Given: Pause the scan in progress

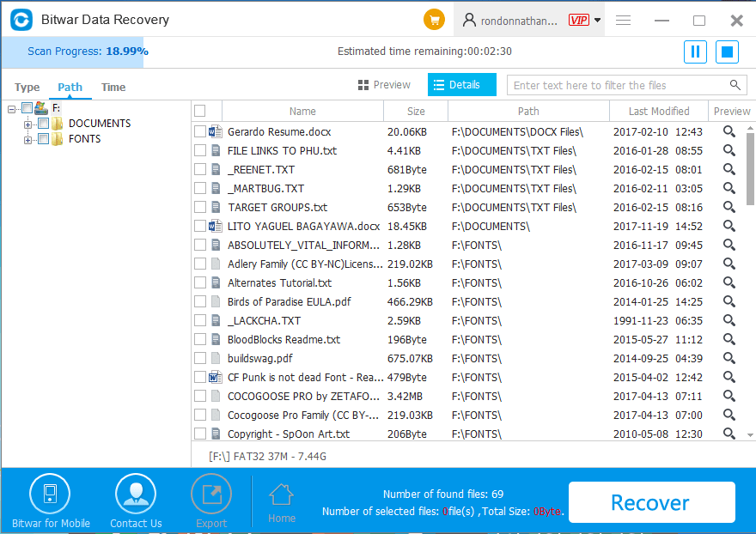Looking at the screenshot, I should tap(695, 52).
